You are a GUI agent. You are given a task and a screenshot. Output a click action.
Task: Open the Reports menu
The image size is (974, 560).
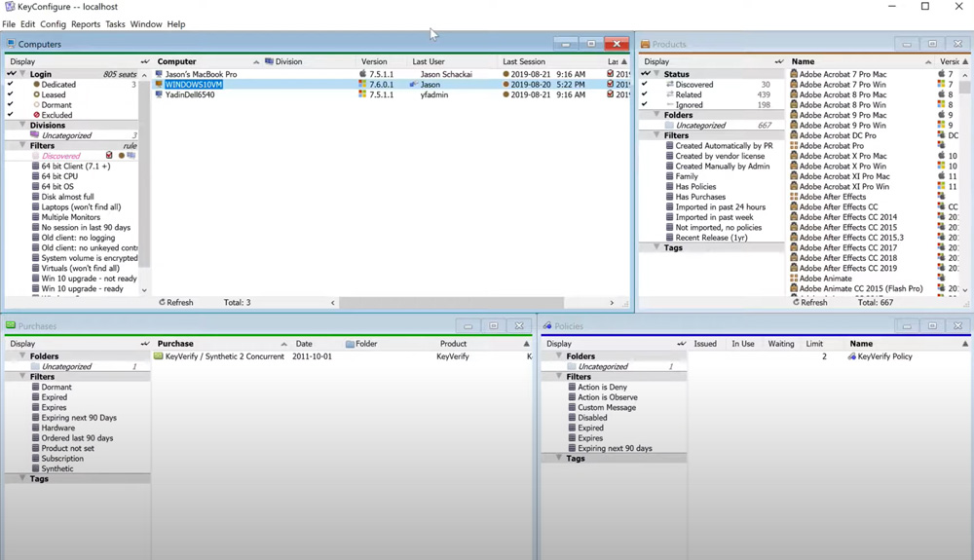click(x=86, y=24)
